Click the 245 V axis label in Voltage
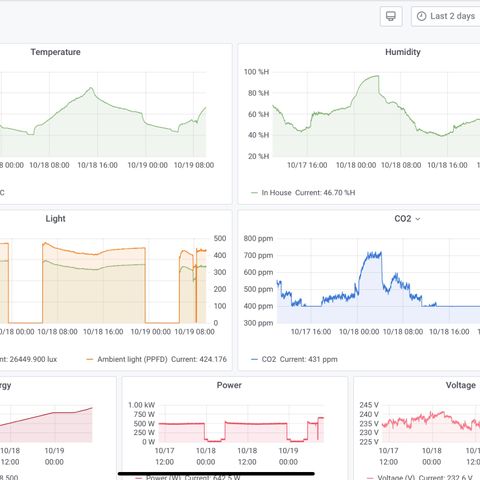This screenshot has height=480, width=480. [x=369, y=405]
